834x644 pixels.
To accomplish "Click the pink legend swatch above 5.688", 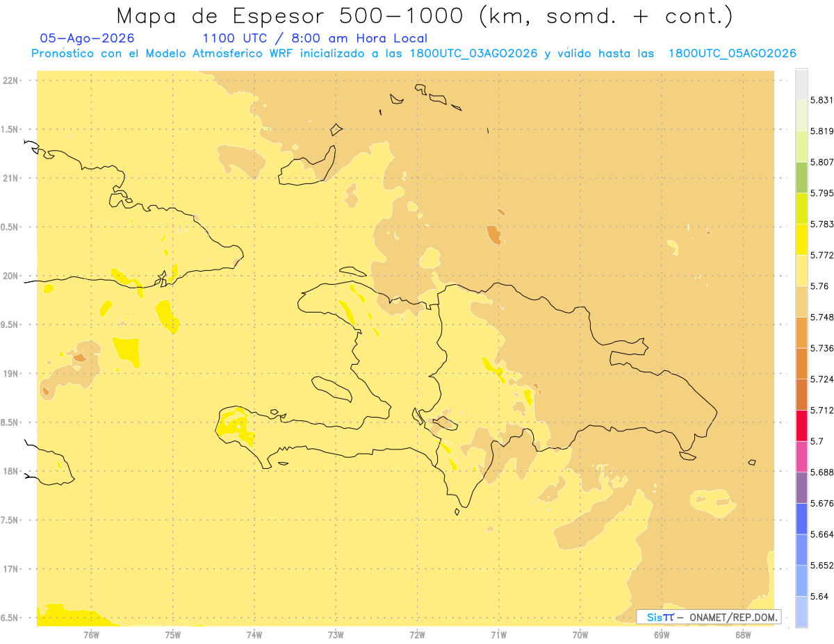I will [x=801, y=456].
